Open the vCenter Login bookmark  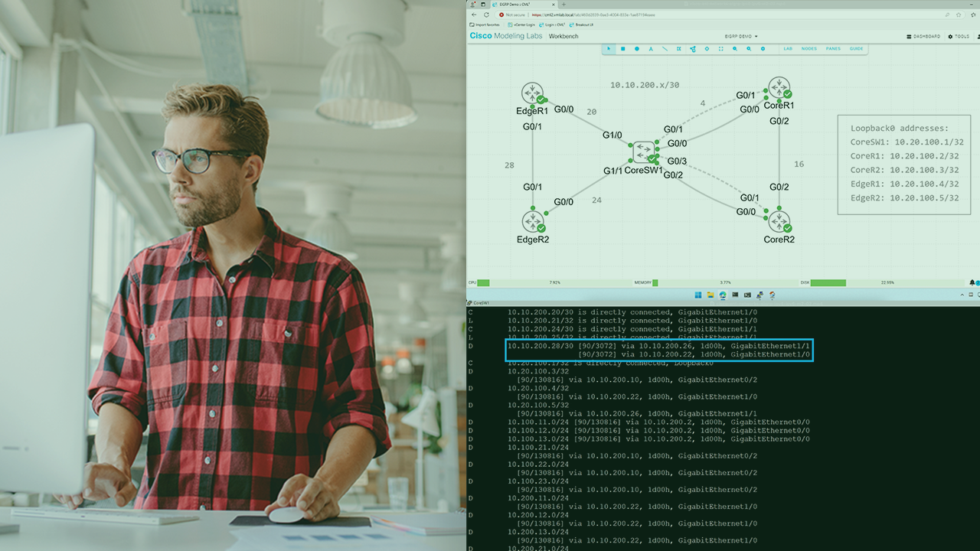pos(523,24)
